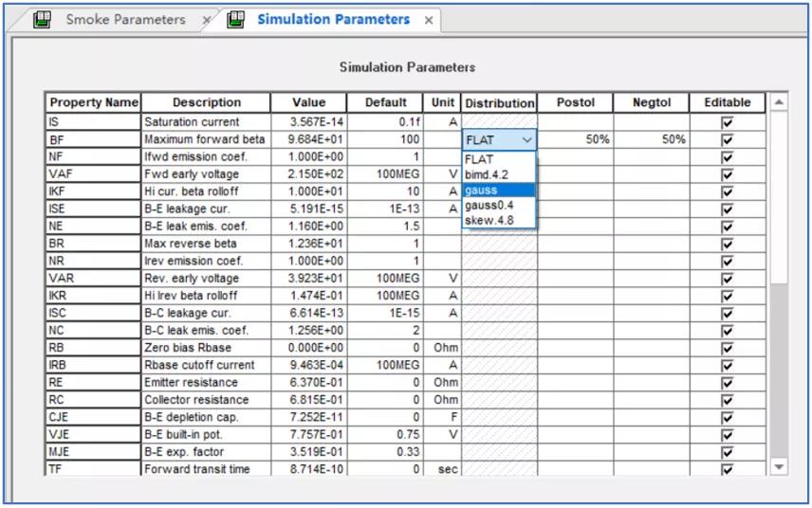Select the VAF property name cell
The width and height of the screenshot is (812, 508).
coord(93,174)
